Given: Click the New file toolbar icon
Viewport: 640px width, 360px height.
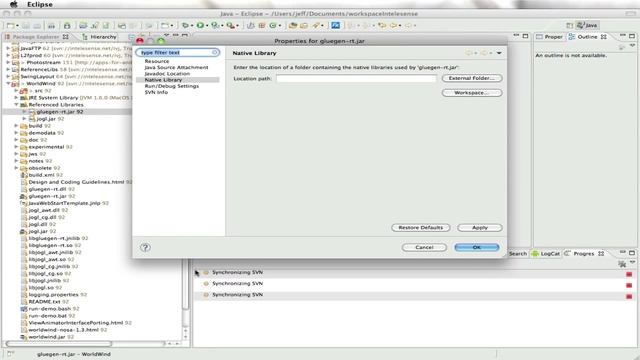Looking at the screenshot, I should coord(11,25).
